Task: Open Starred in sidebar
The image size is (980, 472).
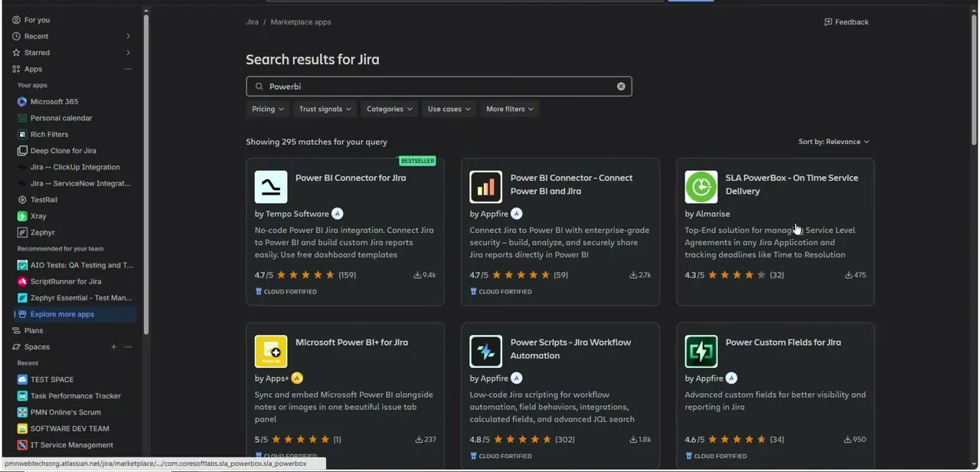Action: 37,53
